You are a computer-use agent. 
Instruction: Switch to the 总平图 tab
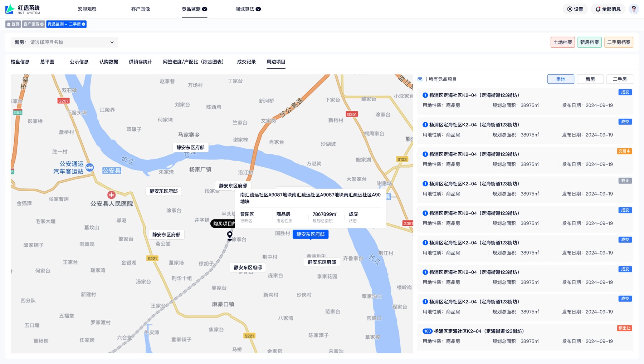48,62
